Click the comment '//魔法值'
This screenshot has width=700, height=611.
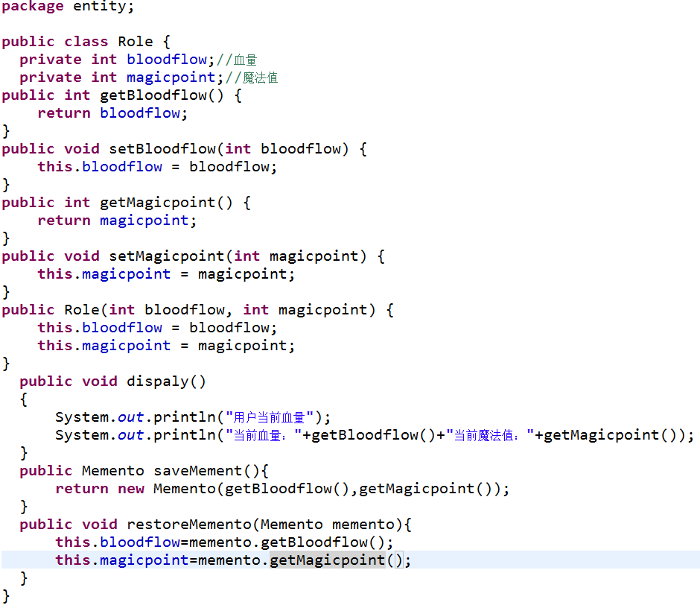pos(252,77)
